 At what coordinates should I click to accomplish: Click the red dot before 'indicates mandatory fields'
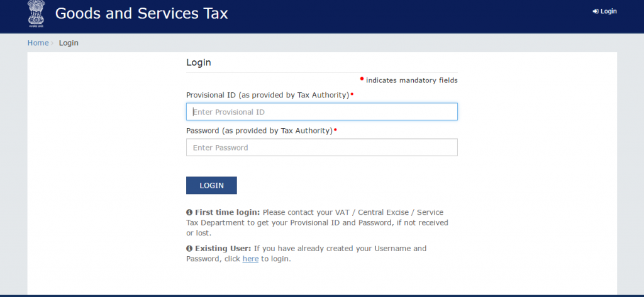tap(362, 79)
